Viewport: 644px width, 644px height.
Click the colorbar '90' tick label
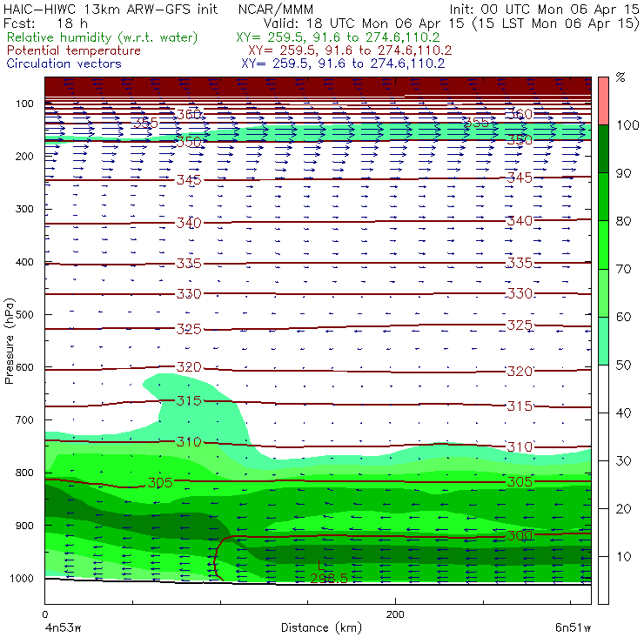623,173
